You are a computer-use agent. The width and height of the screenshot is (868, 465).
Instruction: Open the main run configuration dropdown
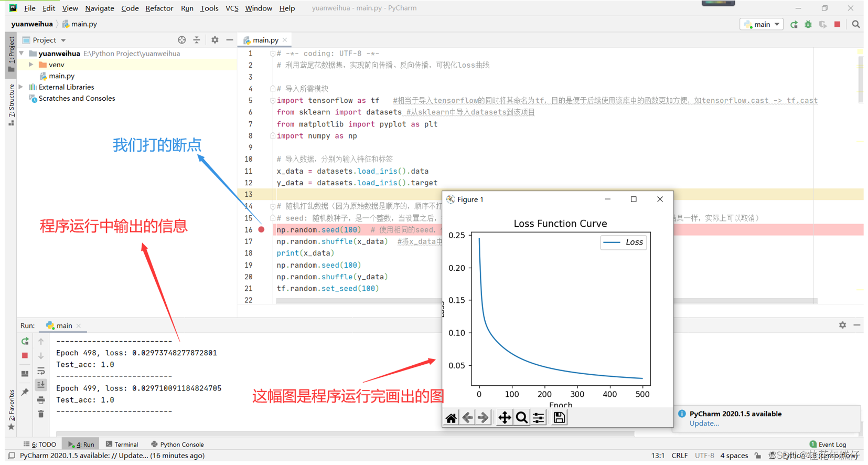[x=762, y=24]
